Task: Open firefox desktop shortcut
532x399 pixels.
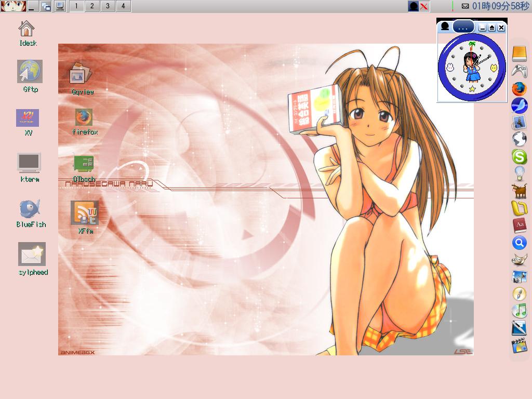Action: (83, 117)
